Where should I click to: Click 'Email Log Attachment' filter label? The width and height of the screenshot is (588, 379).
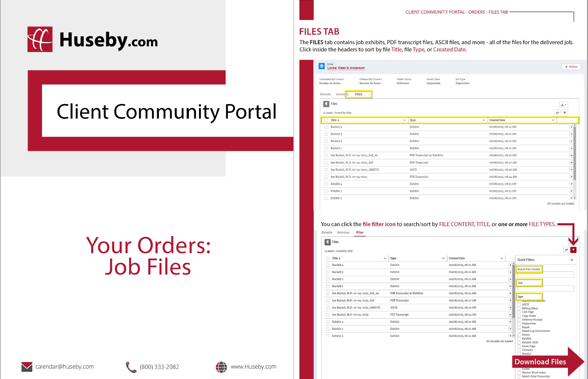[536, 331]
